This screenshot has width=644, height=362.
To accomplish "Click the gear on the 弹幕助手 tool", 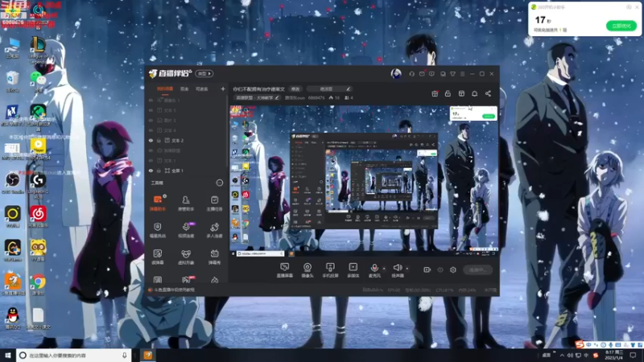I will click(165, 196).
